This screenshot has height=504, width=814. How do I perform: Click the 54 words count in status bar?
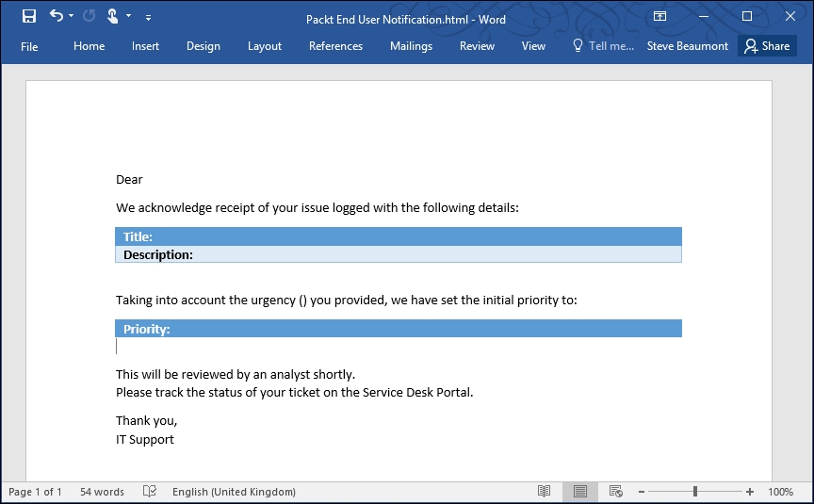tap(102, 492)
